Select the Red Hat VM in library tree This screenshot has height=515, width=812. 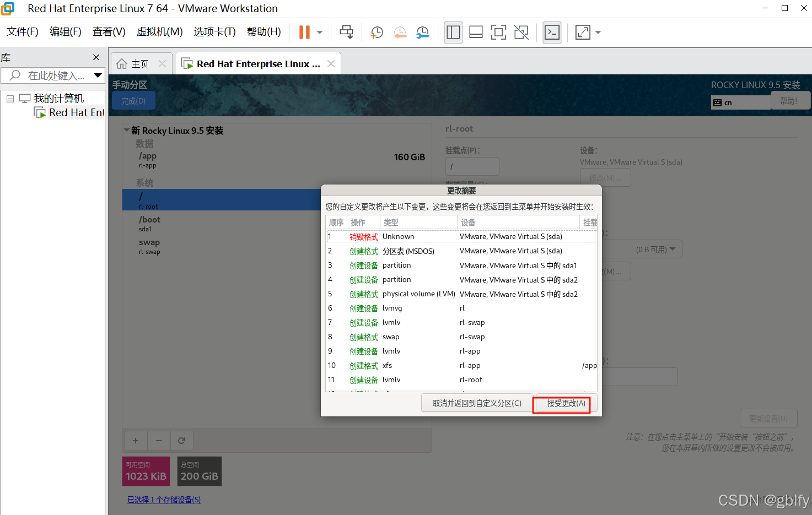pyautogui.click(x=77, y=112)
